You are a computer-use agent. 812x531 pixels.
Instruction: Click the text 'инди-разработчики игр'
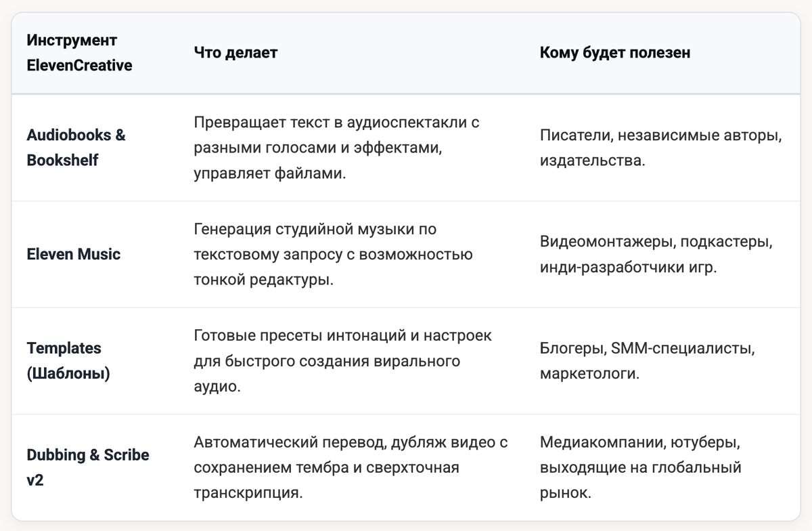(627, 267)
